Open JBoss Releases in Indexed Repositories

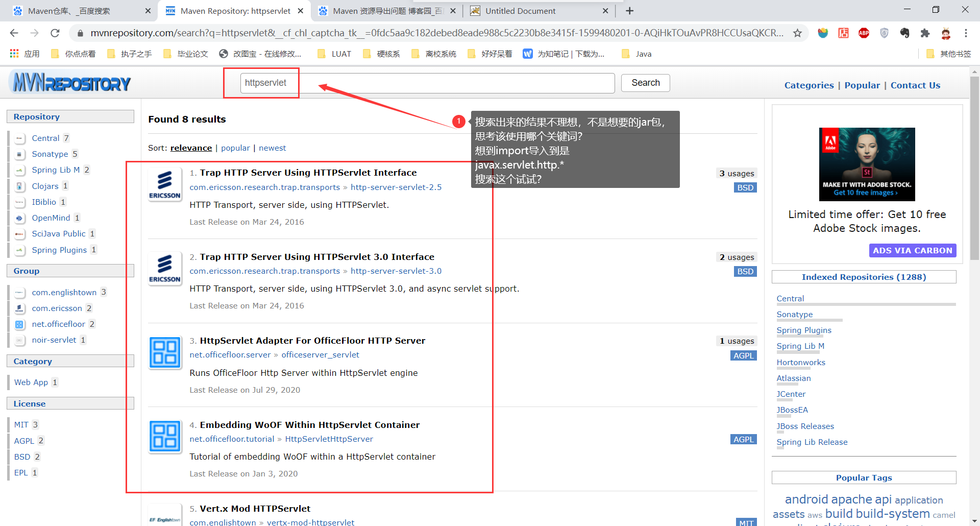tap(805, 426)
